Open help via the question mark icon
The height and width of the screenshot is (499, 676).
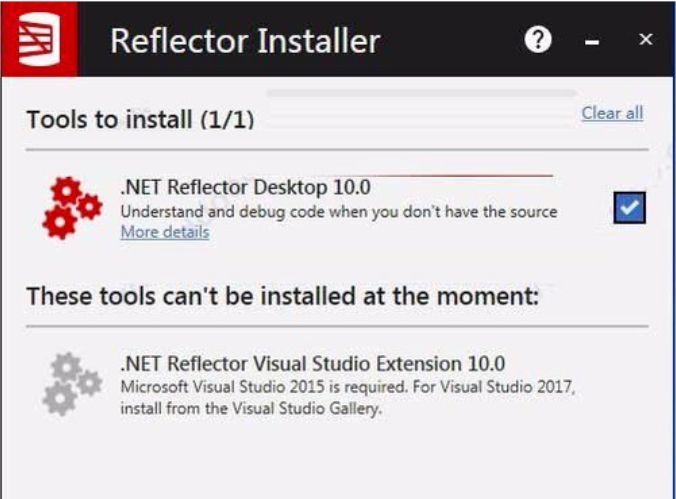click(538, 40)
